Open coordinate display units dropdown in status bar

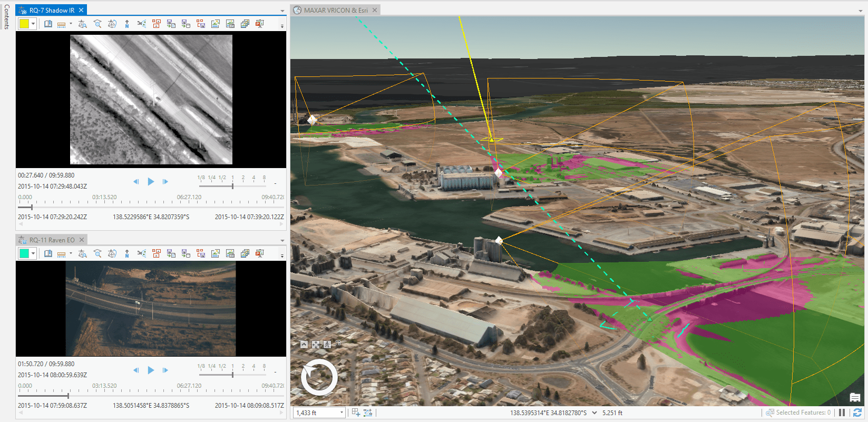pos(594,413)
